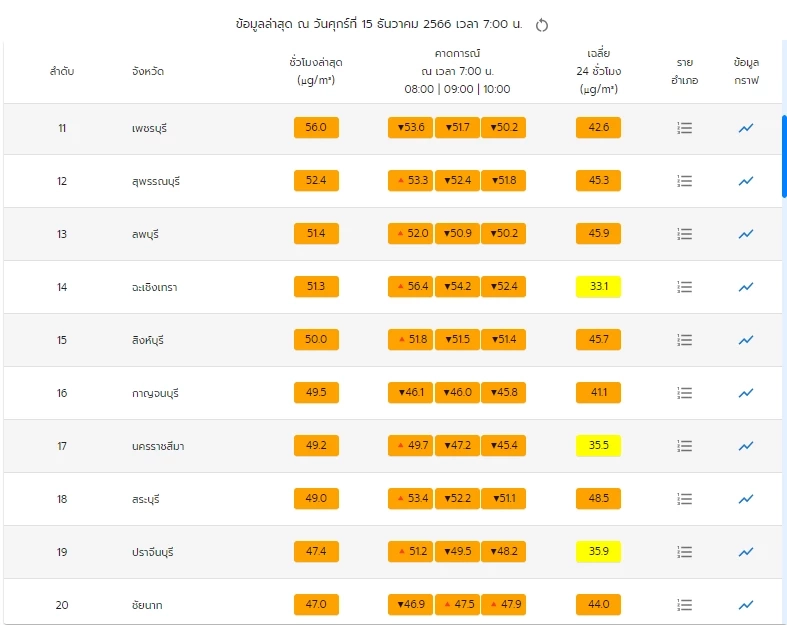
Task: Click the yellow 33.1 average badge
Action: 599,287
